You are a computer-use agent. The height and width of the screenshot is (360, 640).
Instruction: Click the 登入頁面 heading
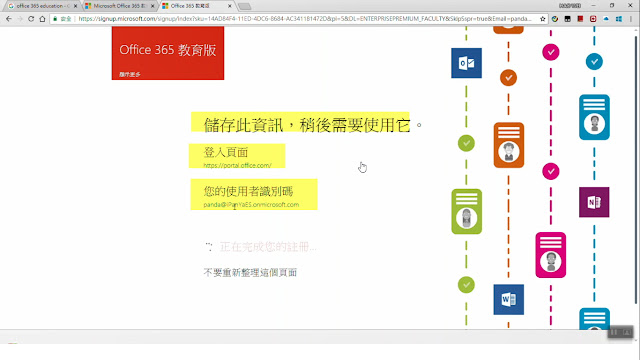click(x=226, y=152)
